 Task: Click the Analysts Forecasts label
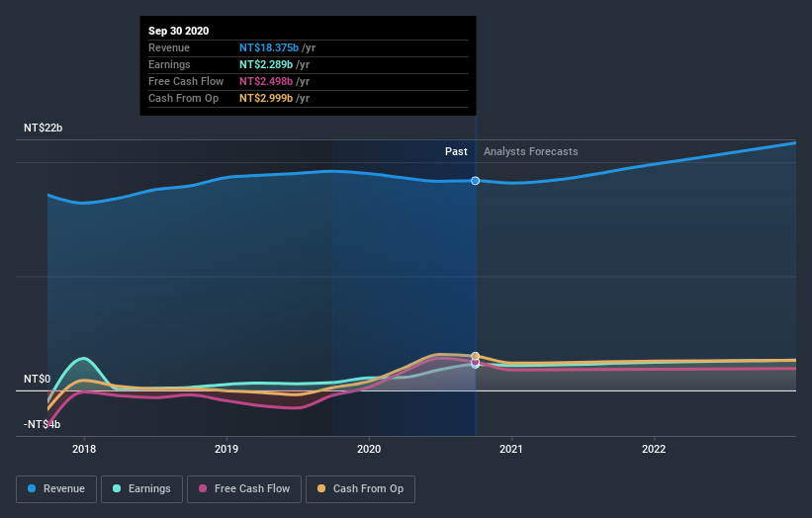531,151
